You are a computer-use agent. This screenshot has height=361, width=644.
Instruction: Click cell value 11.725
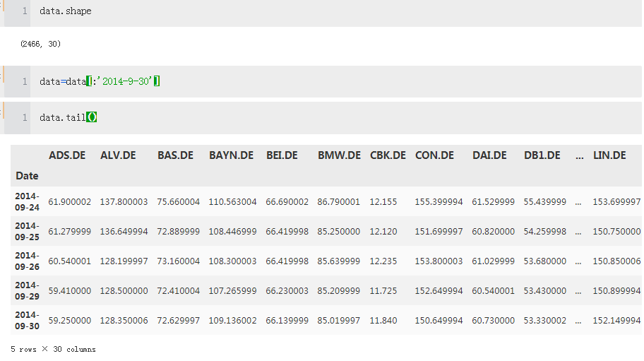(383, 290)
